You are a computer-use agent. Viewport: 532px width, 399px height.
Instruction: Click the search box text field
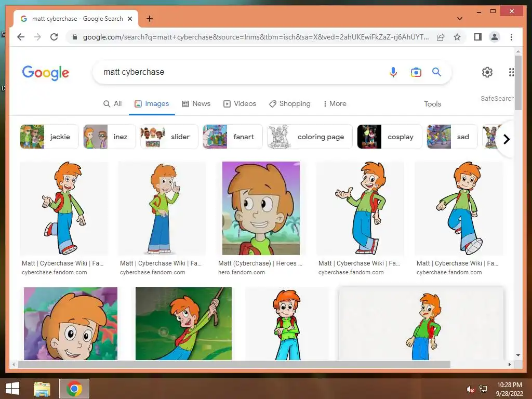click(243, 72)
